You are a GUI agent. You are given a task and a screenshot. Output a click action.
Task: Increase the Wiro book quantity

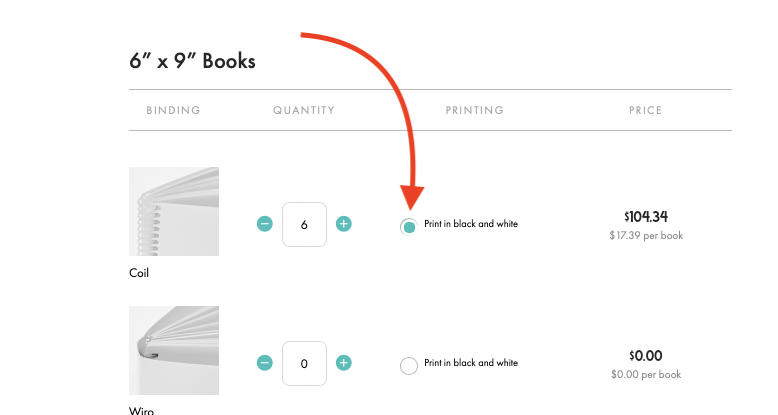343,362
